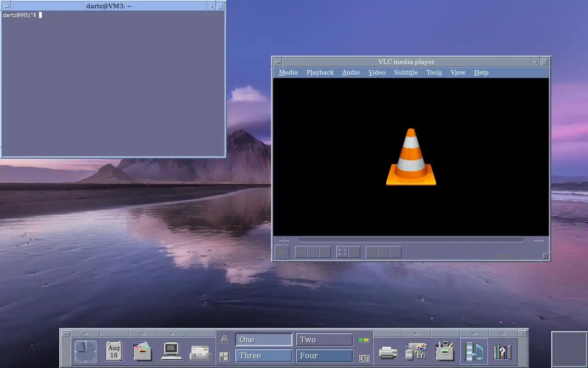Click VLC's Next media button
This screenshot has width=588, height=368.
[325, 252]
